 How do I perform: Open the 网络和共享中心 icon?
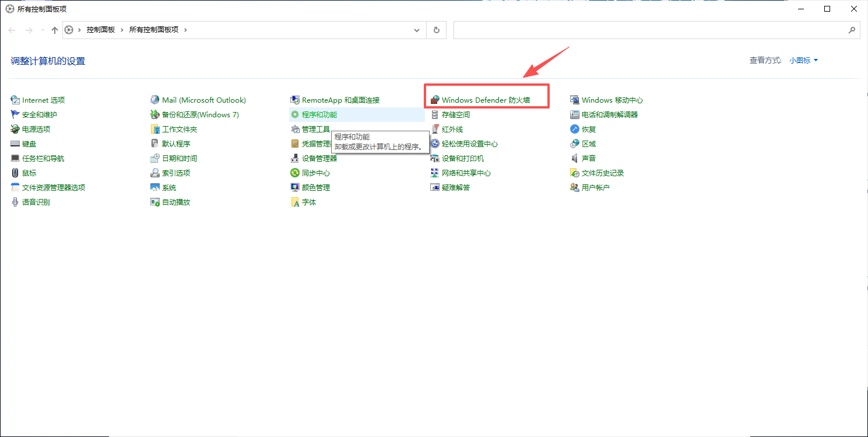pos(434,173)
